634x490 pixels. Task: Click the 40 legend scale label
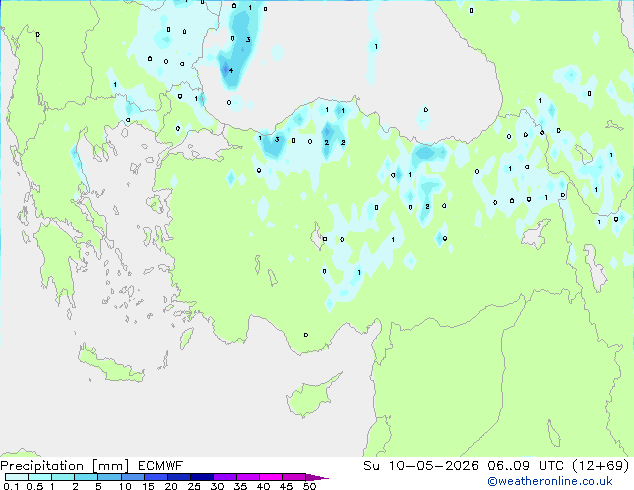263,486
